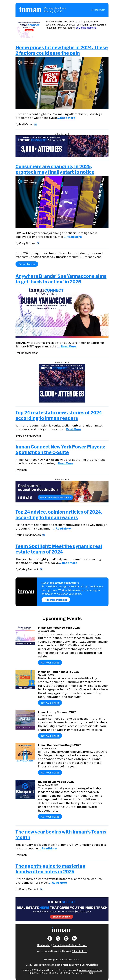Click the badge icon next to Christy Murdock under Team Spotlight
This screenshot has width=124, height=980.
click(41, 569)
